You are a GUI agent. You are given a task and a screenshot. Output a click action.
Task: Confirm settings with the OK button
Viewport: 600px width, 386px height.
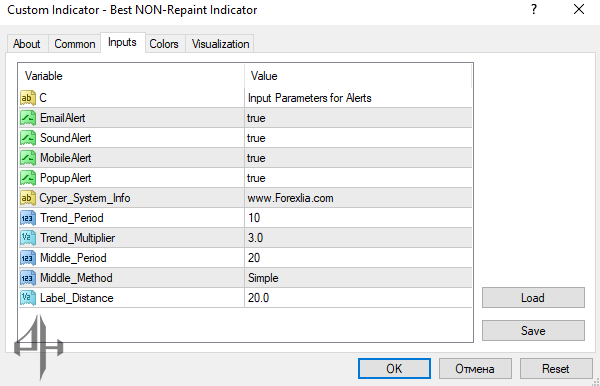pos(394,369)
